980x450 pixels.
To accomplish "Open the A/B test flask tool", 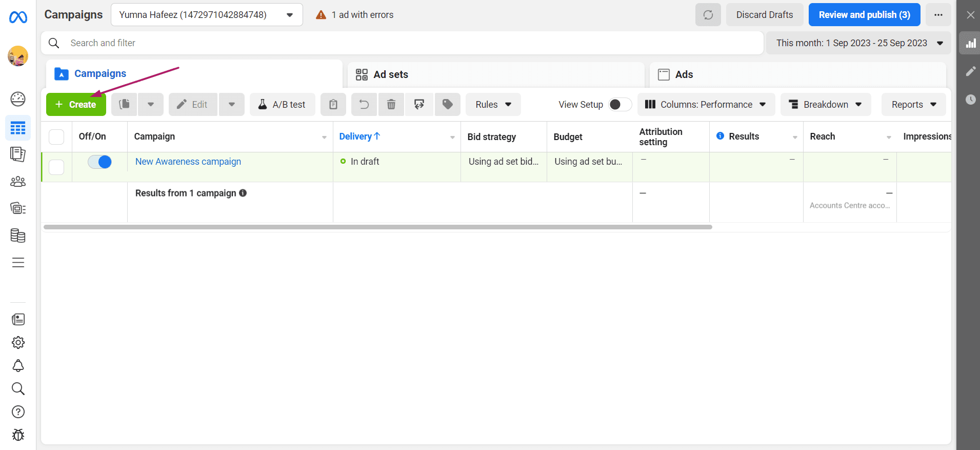I will pyautogui.click(x=282, y=105).
